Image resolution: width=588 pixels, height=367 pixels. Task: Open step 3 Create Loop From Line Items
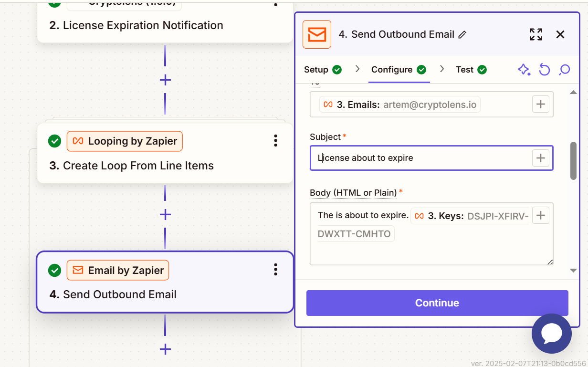pos(165,153)
